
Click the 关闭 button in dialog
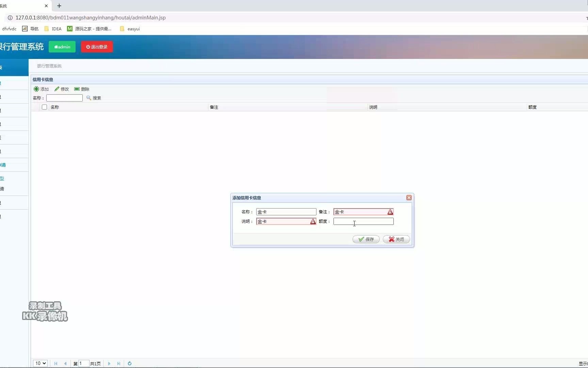396,239
